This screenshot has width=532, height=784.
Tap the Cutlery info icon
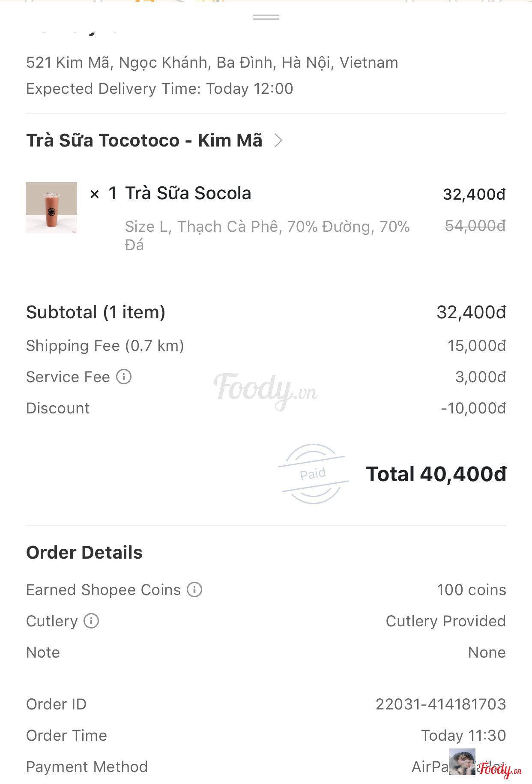pos(91,621)
